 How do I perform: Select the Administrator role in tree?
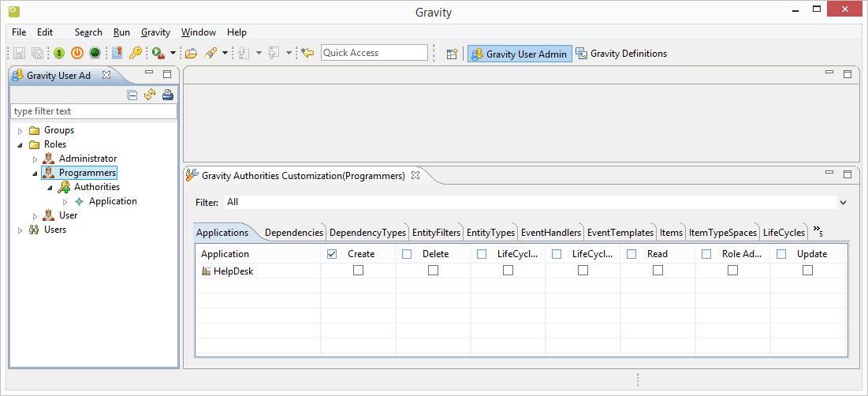coord(88,159)
